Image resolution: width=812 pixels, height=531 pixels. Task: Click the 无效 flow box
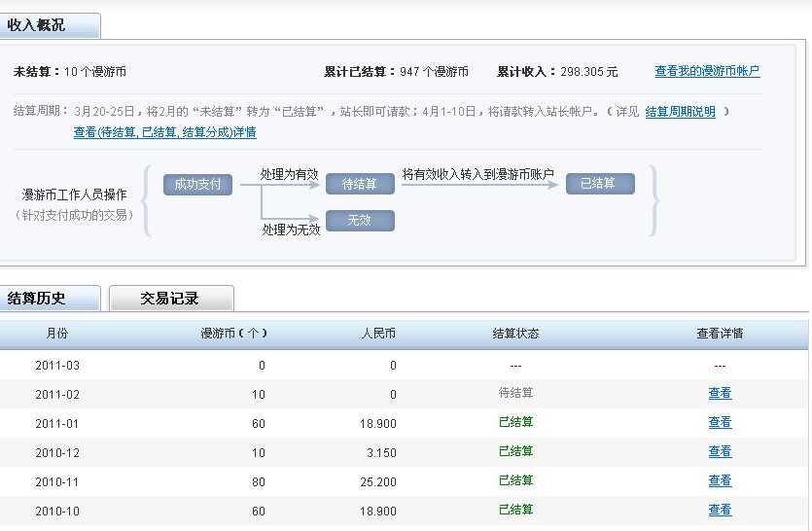(360, 221)
